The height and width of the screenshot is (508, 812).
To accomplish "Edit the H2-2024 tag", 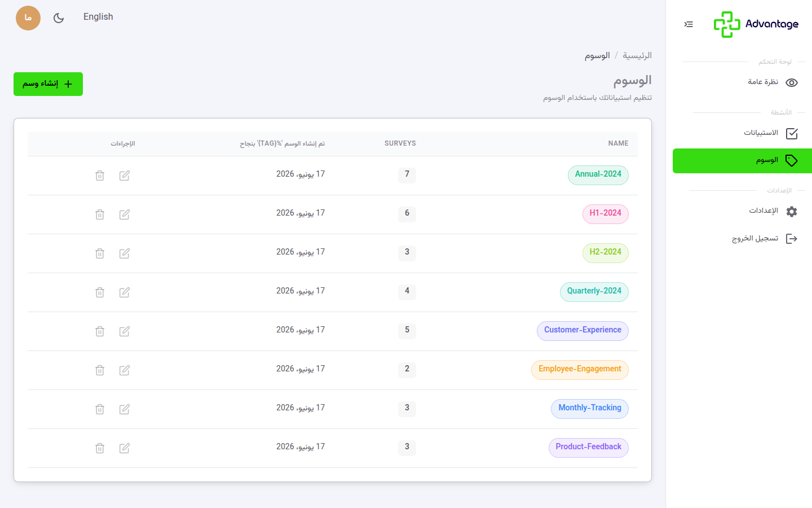I will (125, 253).
